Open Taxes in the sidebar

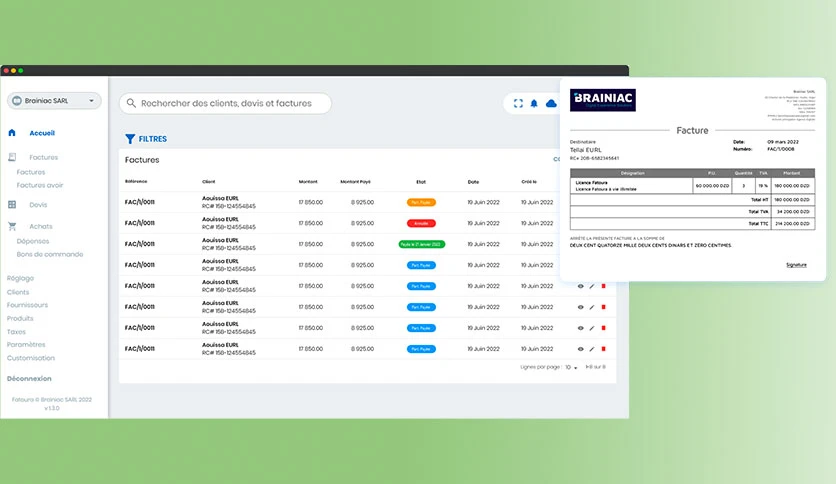point(17,332)
